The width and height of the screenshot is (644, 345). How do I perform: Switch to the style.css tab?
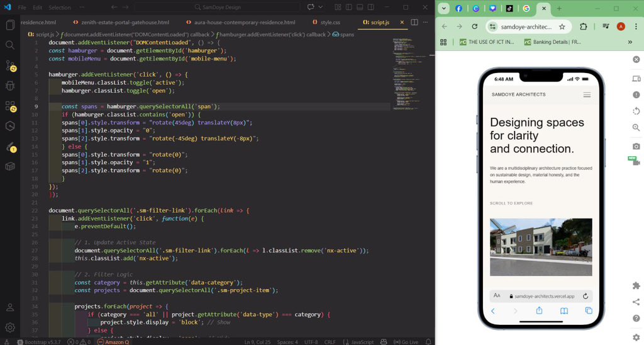click(x=326, y=22)
